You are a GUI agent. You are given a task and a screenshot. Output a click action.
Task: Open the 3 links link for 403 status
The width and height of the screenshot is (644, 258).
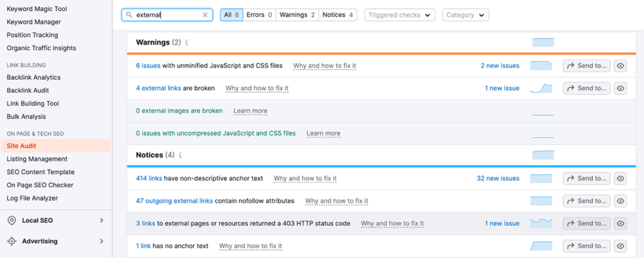click(145, 223)
